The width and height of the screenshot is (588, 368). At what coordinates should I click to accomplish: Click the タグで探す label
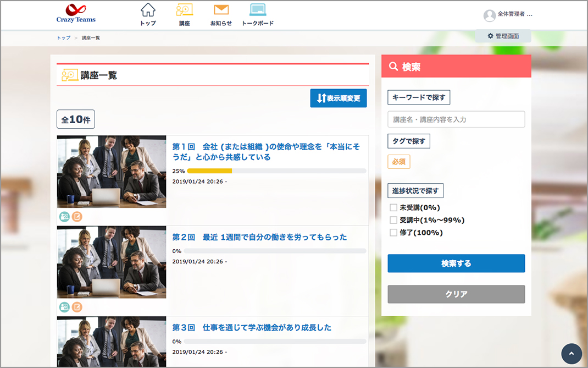[x=409, y=141]
